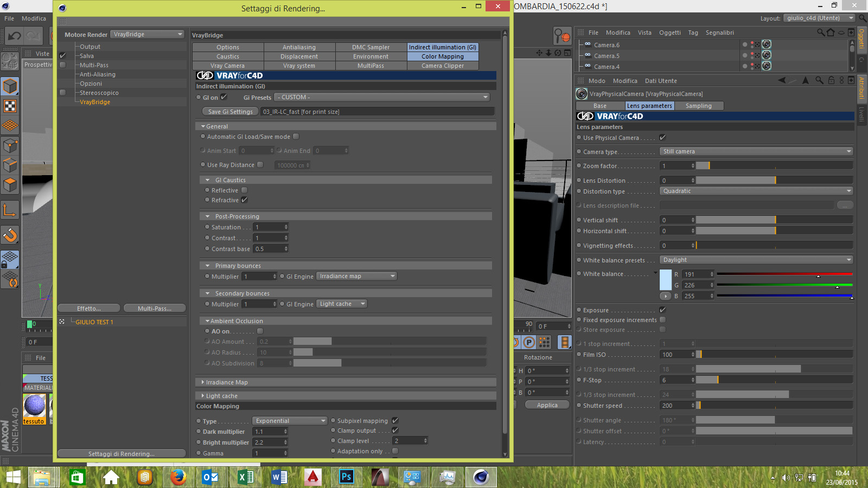Click the Multi-Pass... button

(155, 309)
